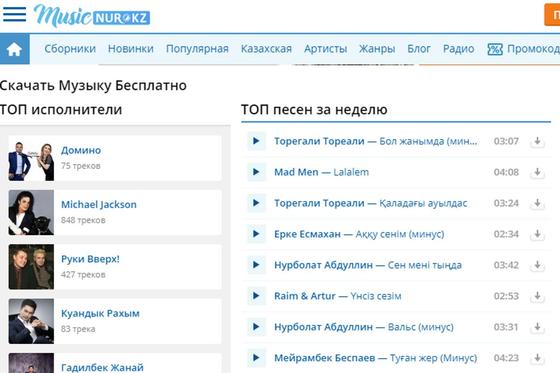Download Сен мені тыңда track

(537, 265)
